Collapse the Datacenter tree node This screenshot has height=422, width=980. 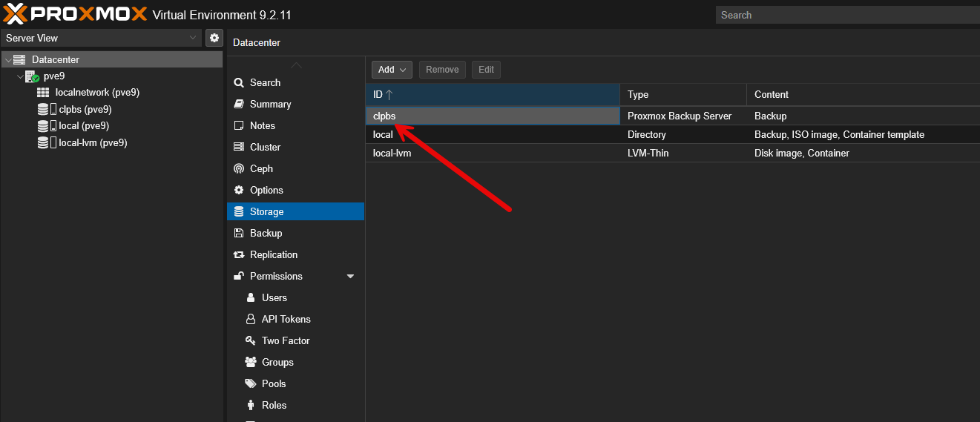point(7,59)
